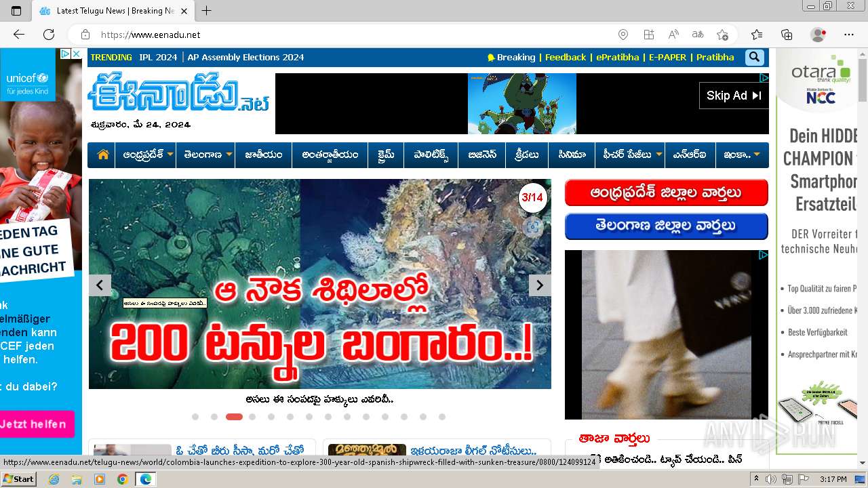This screenshot has height=488, width=868.
Task: Close the Latest Telugu News tab
Action: [x=184, y=11]
